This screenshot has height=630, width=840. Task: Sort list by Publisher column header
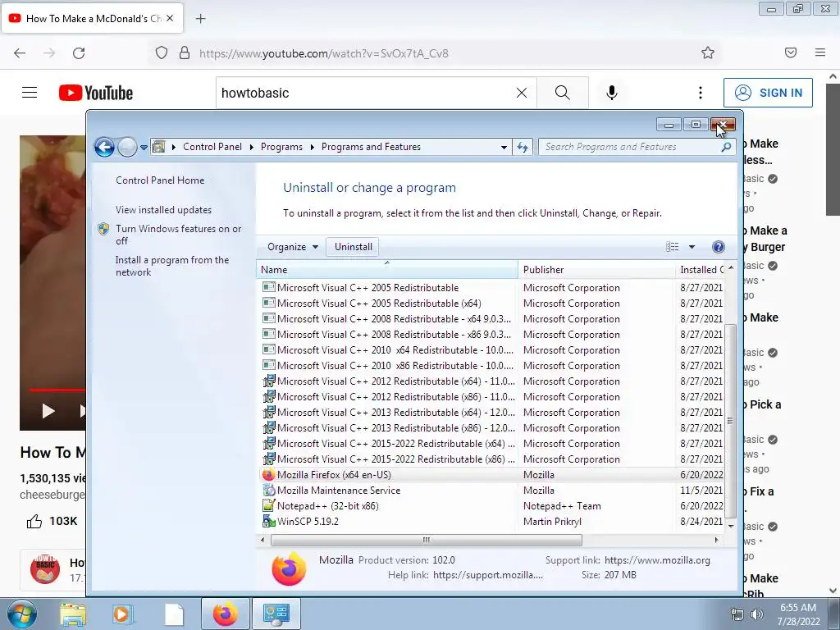pyautogui.click(x=597, y=269)
